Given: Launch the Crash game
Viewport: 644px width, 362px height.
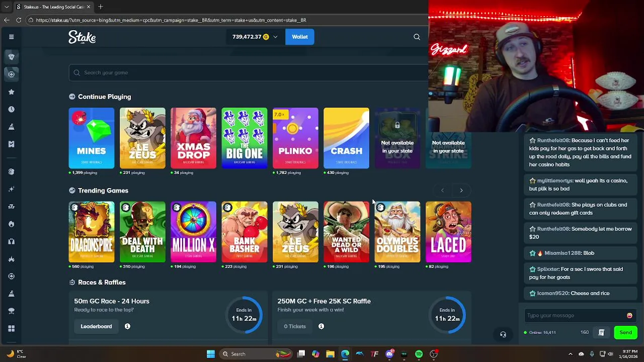Looking at the screenshot, I should click(x=346, y=138).
